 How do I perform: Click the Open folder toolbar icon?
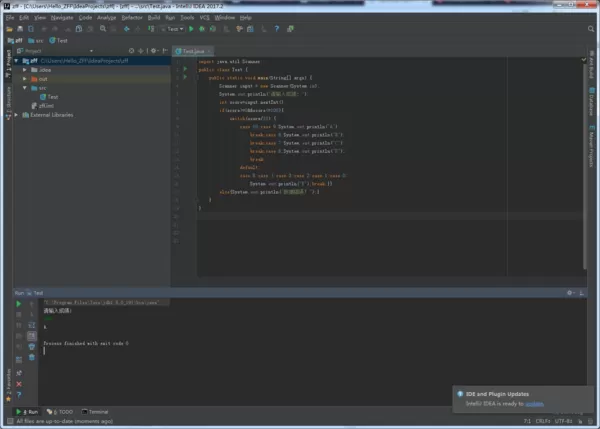tap(9, 29)
